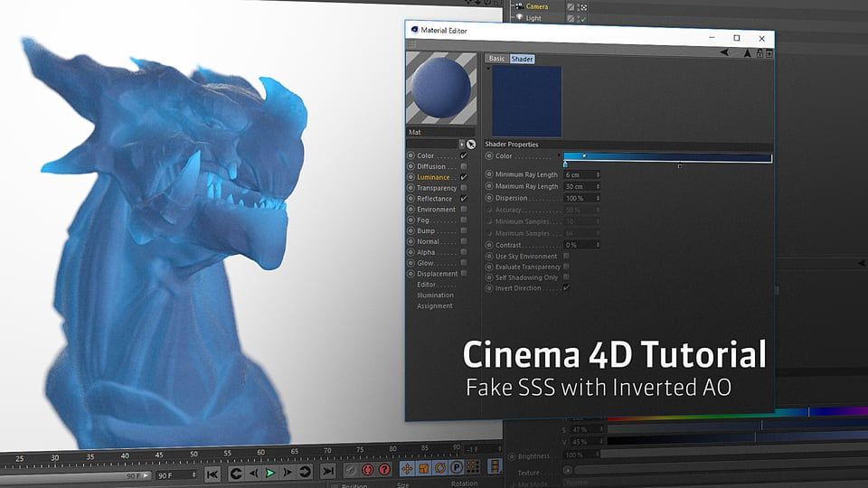Click the record active objects icon

point(350,470)
